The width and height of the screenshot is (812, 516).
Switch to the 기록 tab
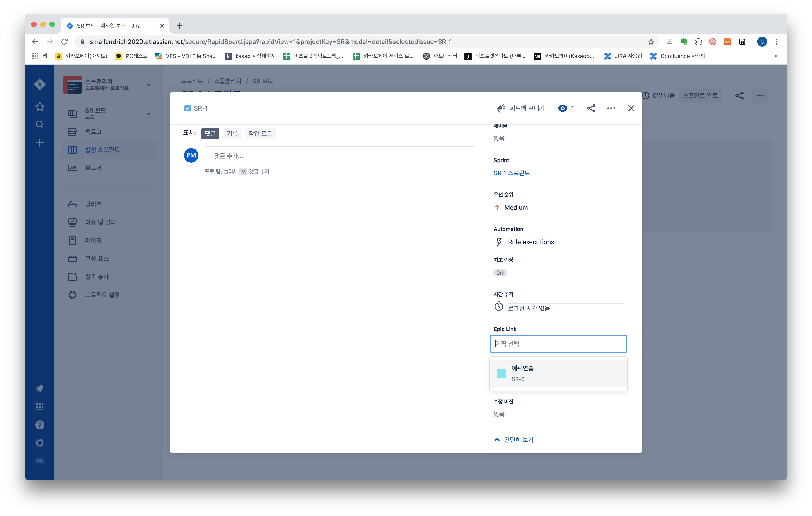pos(232,133)
